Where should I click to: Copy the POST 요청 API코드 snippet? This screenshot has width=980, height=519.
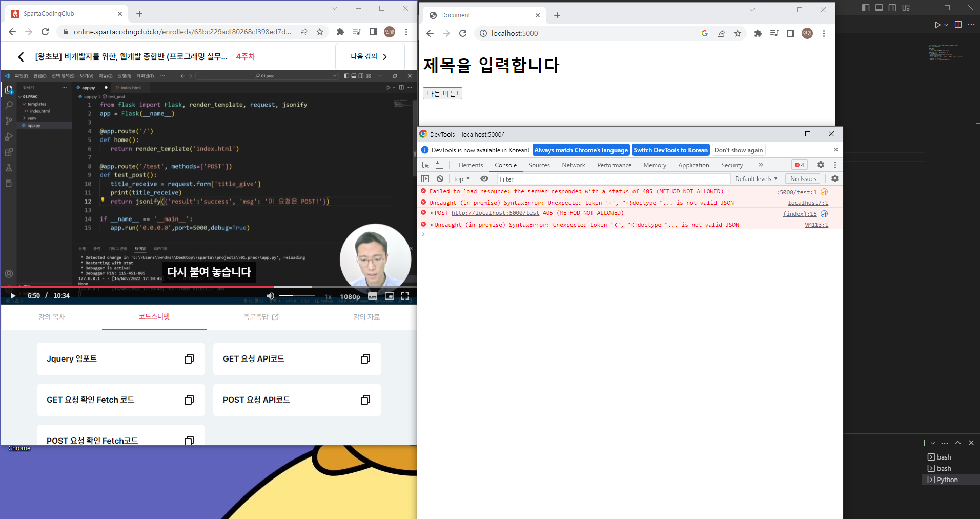pos(365,400)
